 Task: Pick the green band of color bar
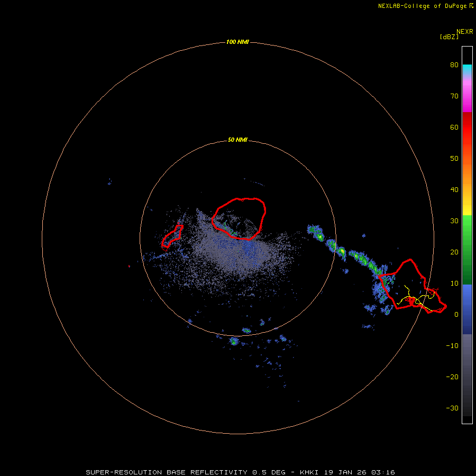[467, 250]
